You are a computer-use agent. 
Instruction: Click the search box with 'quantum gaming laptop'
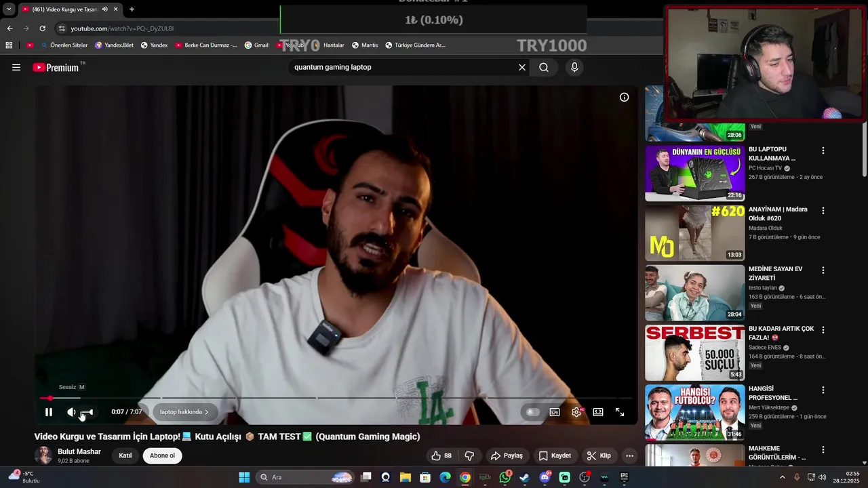403,67
